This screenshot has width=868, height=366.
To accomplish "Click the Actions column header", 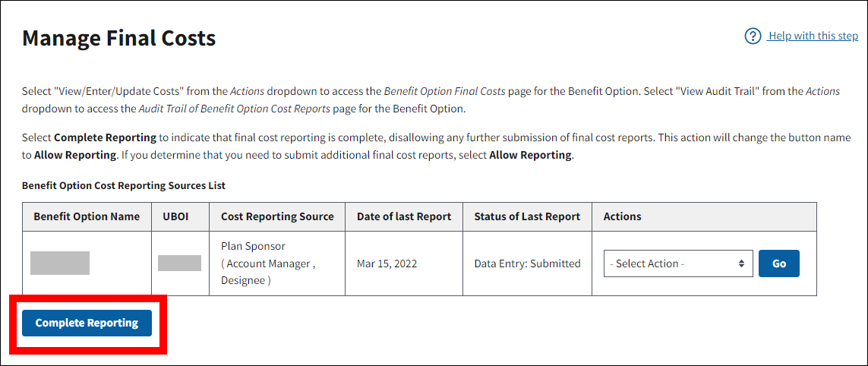I will [x=622, y=216].
